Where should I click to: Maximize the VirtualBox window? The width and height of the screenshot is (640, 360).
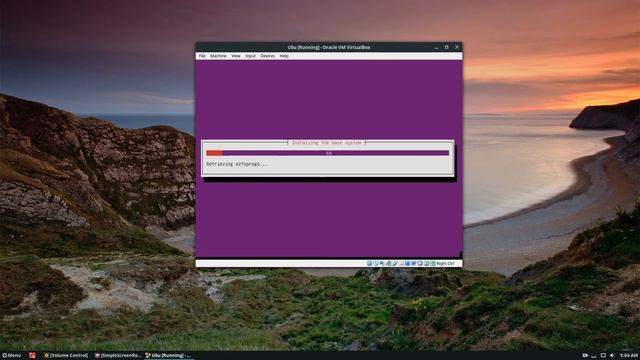pyautogui.click(x=447, y=47)
